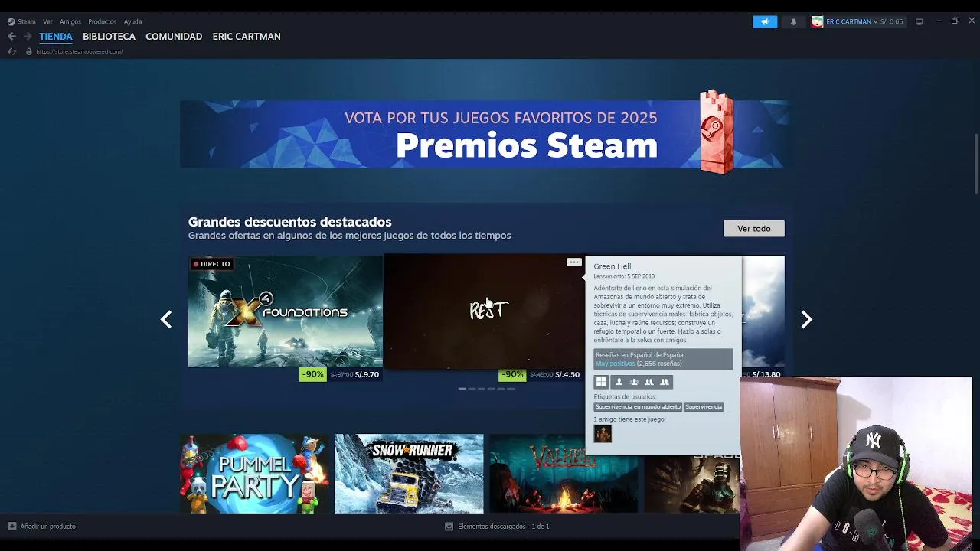The width and height of the screenshot is (980, 551).
Task: Click friend's avatar who owns Green Hell
Action: click(603, 434)
